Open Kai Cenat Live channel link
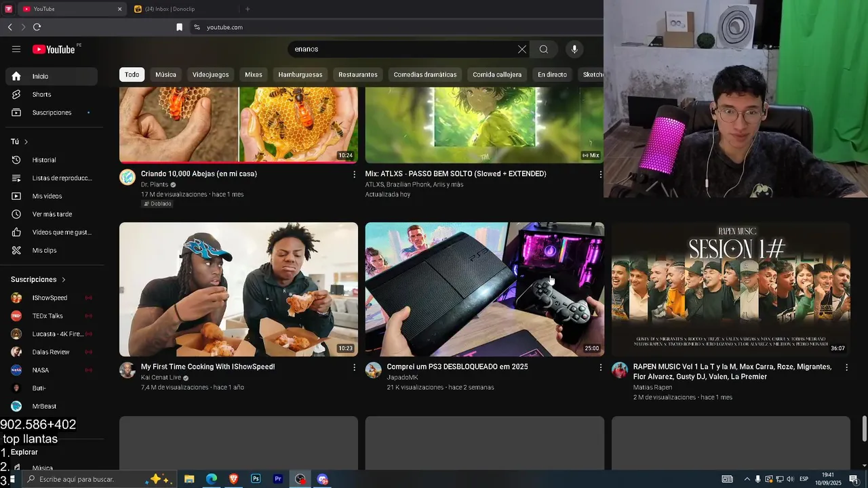 [x=161, y=378]
